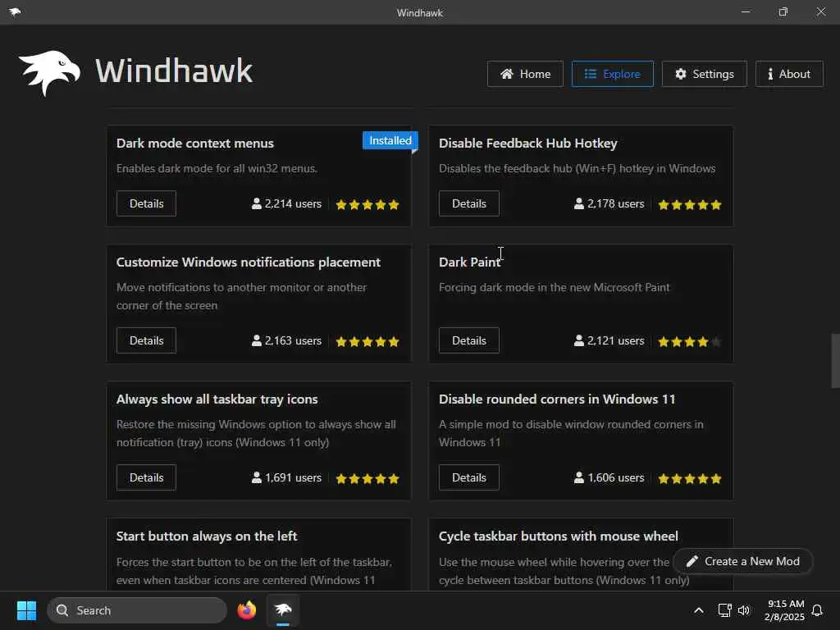
Task: Switch to the Explore tab
Action: pyautogui.click(x=612, y=74)
